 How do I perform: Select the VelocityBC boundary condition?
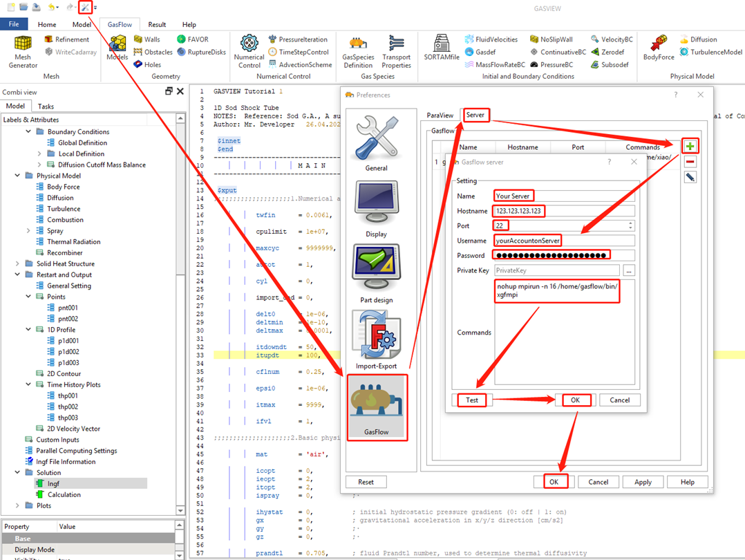click(x=612, y=39)
